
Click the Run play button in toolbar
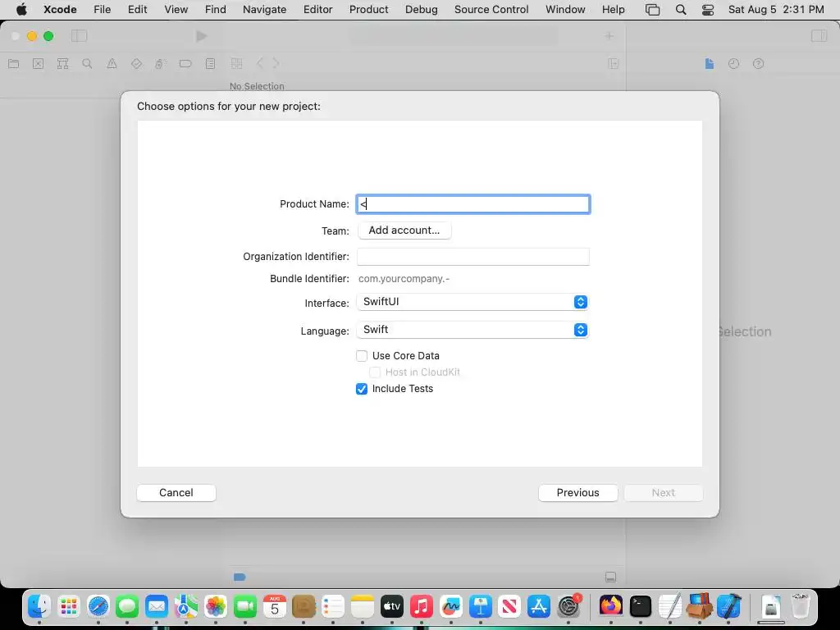point(202,36)
